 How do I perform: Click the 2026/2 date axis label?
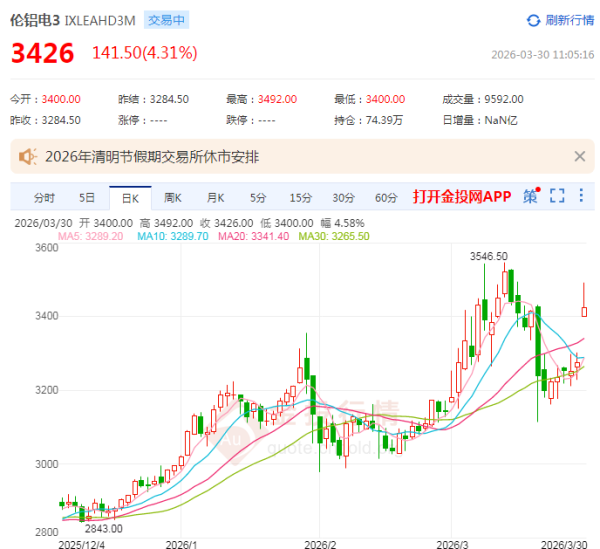click(x=320, y=544)
